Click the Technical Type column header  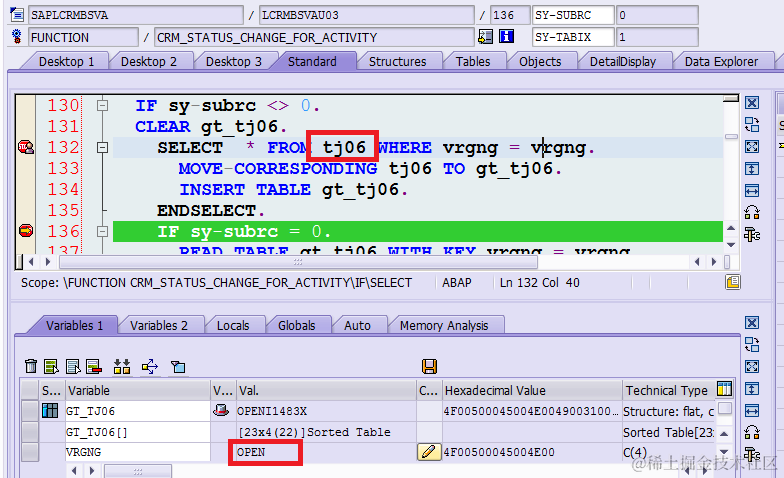[669, 390]
